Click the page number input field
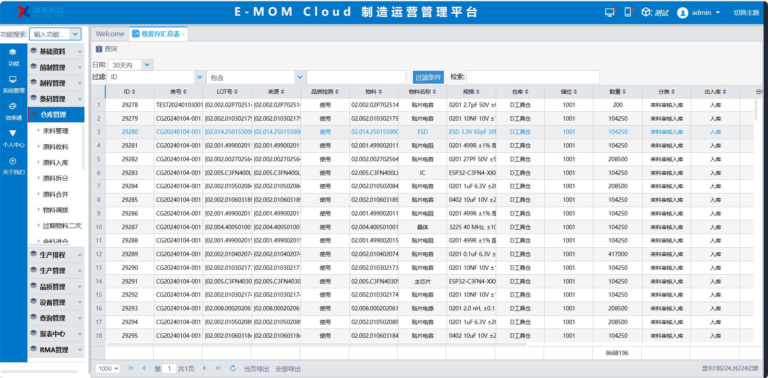Viewport: 768px width, 378px height. 168,369
